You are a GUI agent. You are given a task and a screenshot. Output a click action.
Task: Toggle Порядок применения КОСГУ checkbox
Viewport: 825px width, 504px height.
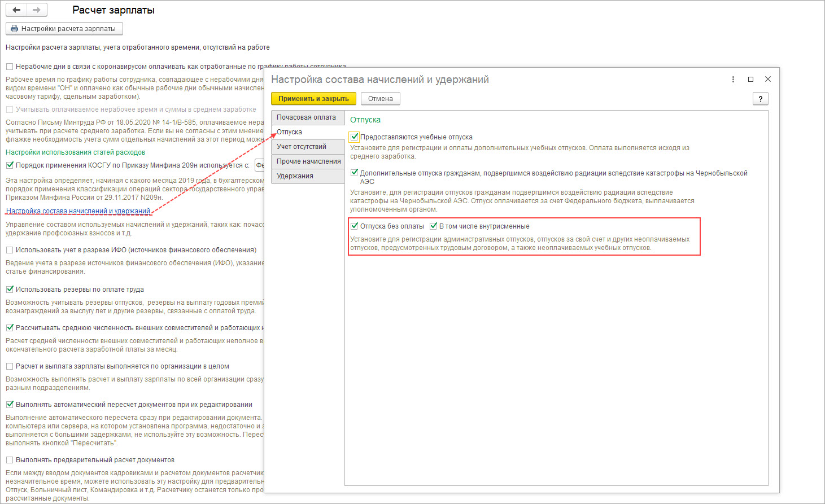(x=10, y=165)
